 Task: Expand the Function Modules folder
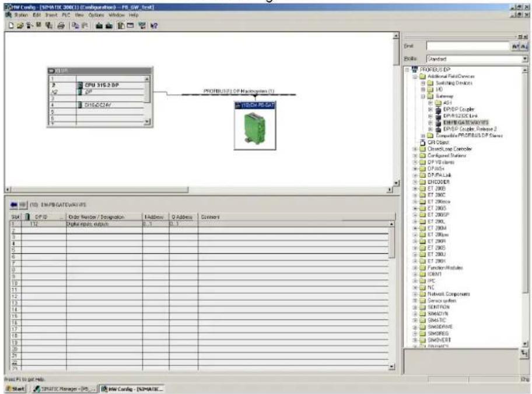(415, 268)
